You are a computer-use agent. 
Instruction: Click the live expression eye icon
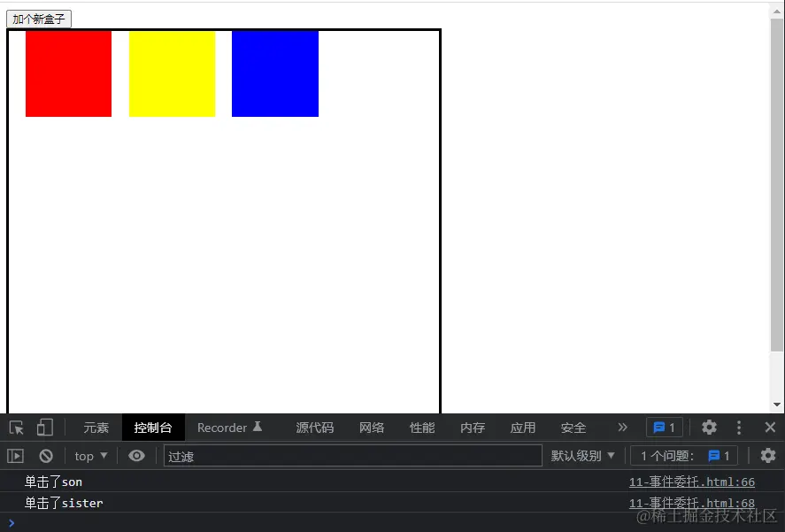click(136, 456)
